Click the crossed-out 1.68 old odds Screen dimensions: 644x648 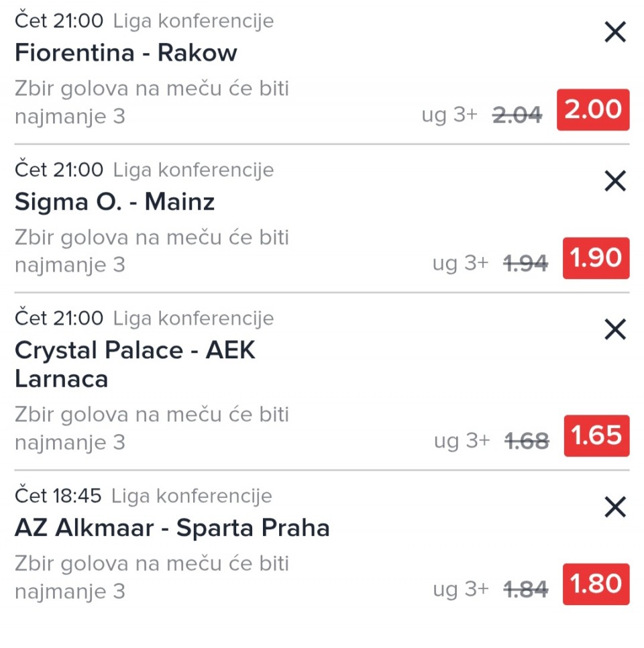527,441
